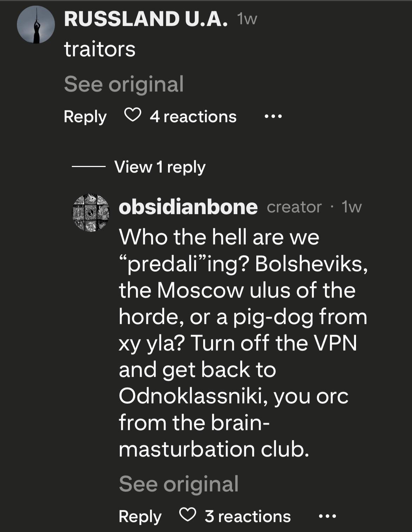Open RUSSLAND U.A. profile avatar
Viewport: 412px width, 532px height.
click(x=36, y=25)
